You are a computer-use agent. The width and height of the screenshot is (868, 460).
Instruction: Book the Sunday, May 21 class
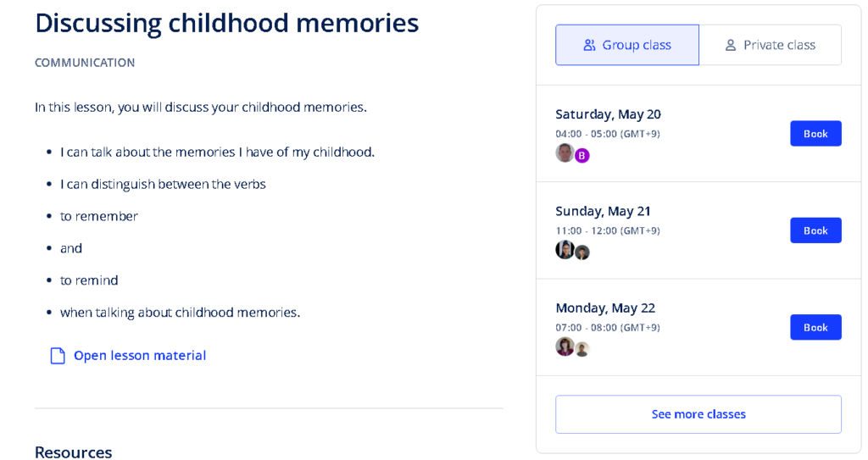[x=815, y=230]
